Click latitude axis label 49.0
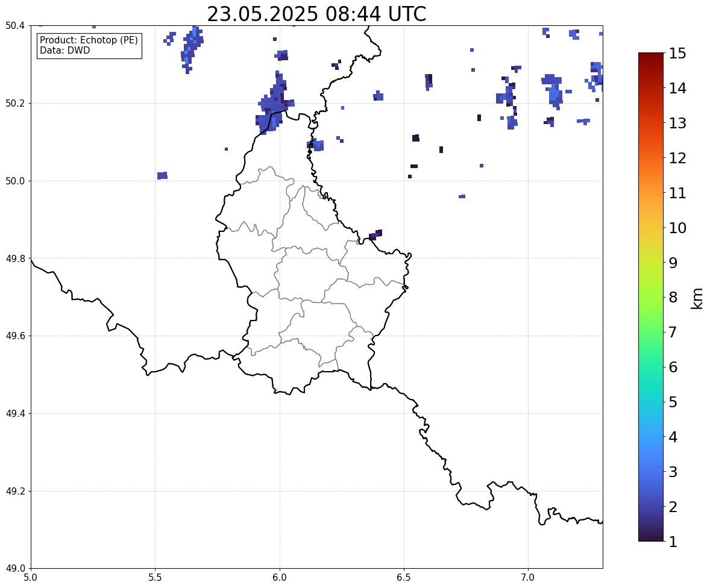710x588 pixels. 15,569
